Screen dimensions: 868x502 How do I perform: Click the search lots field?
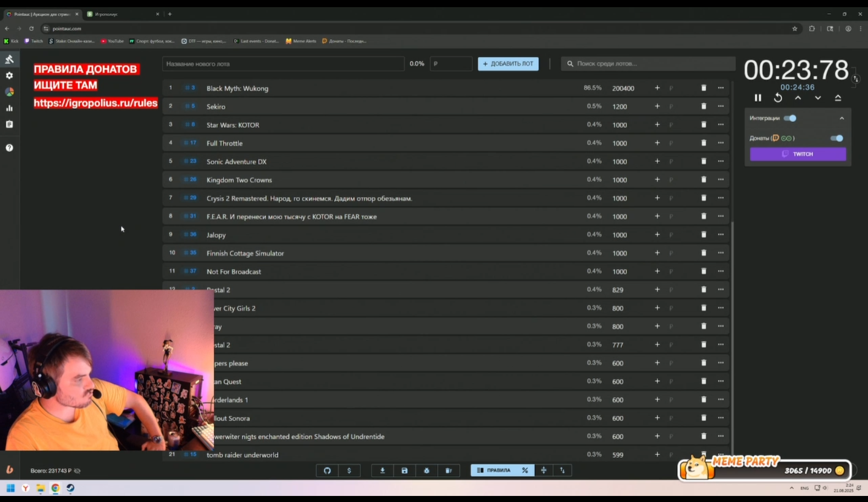[648, 64]
